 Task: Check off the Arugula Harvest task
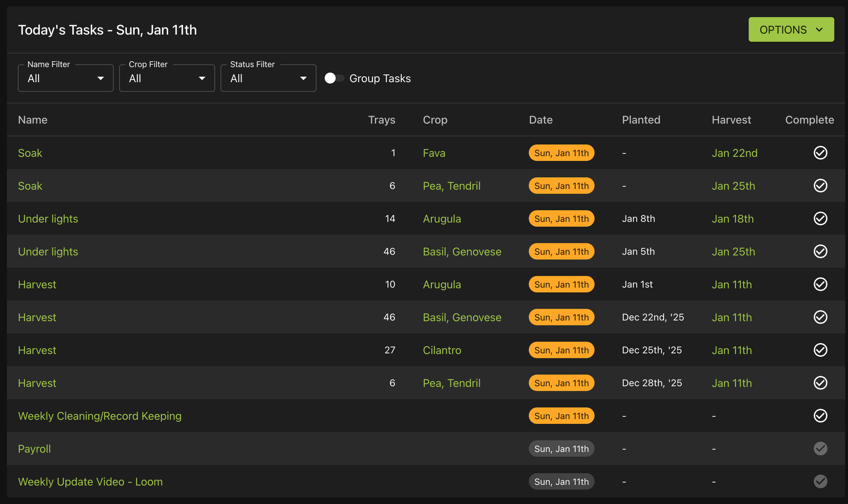(820, 284)
